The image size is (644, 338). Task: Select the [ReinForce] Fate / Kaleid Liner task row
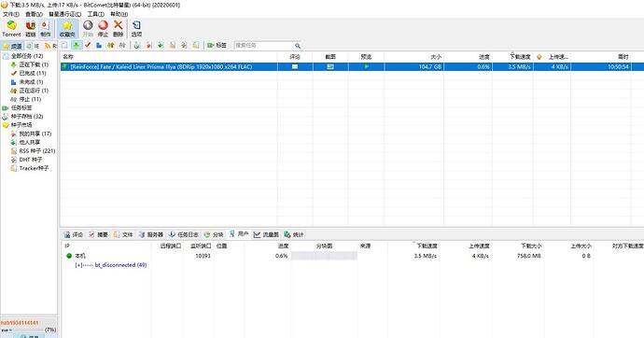(352, 66)
